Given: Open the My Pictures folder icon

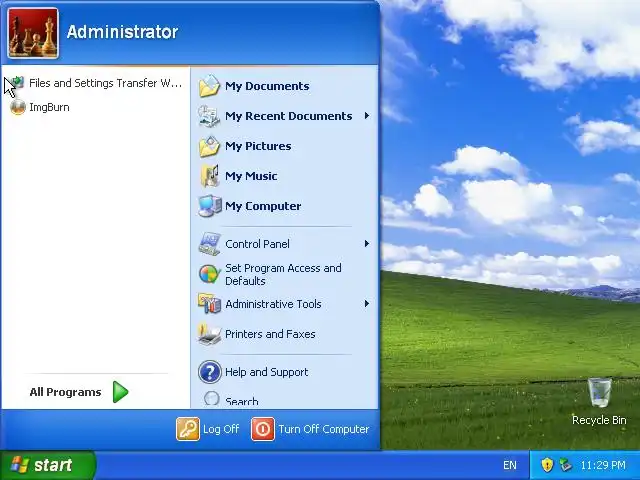Looking at the screenshot, I should 209,146.
